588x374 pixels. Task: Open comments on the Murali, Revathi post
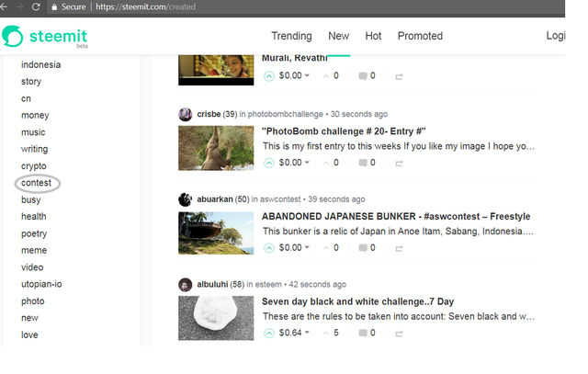367,75
